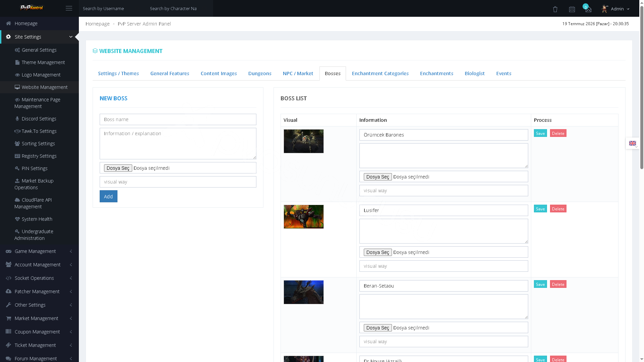Click the Sorting Settings users icon
The width and height of the screenshot is (644, 362).
click(17, 144)
